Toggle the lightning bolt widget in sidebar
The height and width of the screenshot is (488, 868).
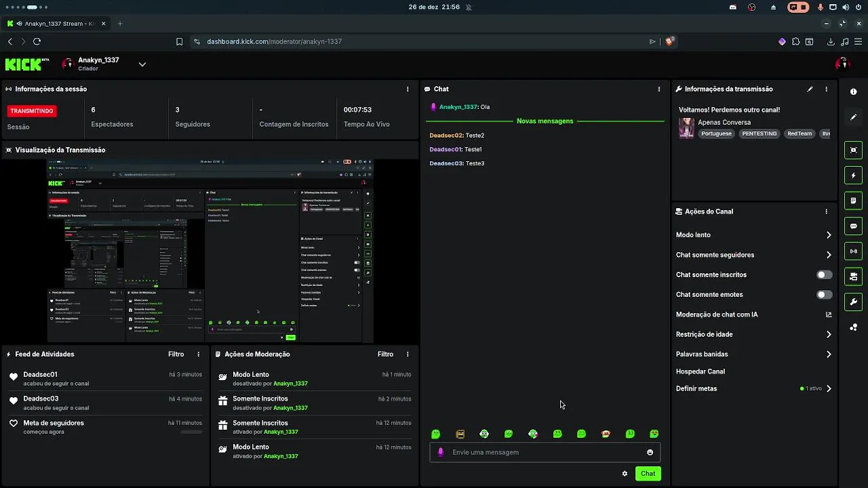[x=853, y=176]
